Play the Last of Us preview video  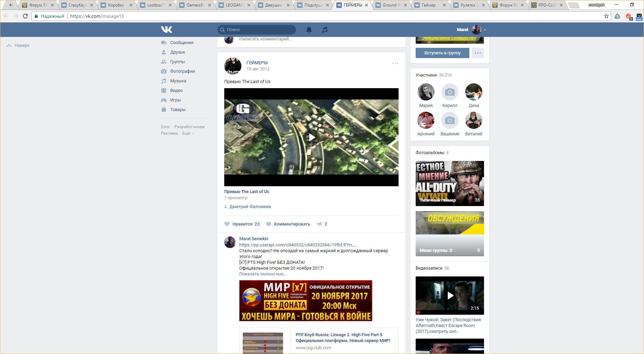click(x=311, y=137)
